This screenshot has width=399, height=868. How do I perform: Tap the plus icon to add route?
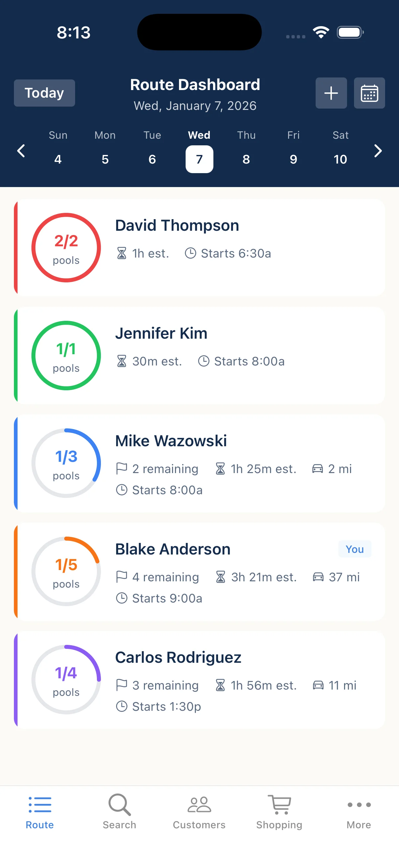[331, 93]
